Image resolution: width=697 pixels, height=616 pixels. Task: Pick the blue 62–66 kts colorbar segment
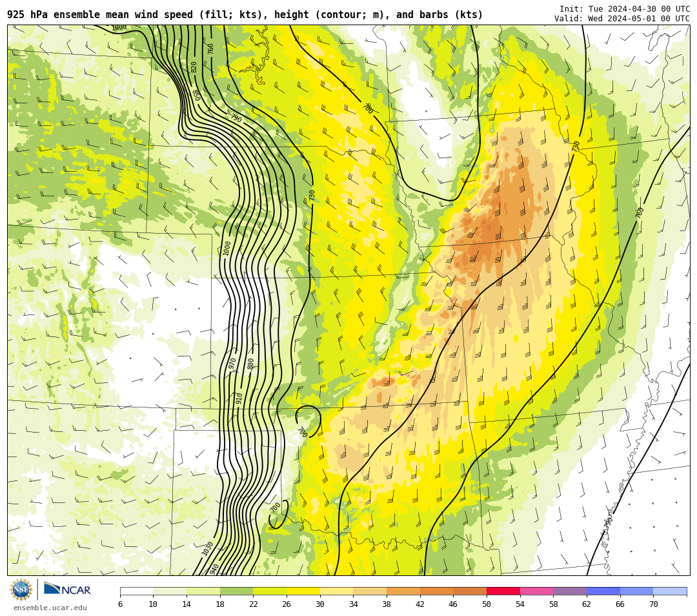point(603,591)
